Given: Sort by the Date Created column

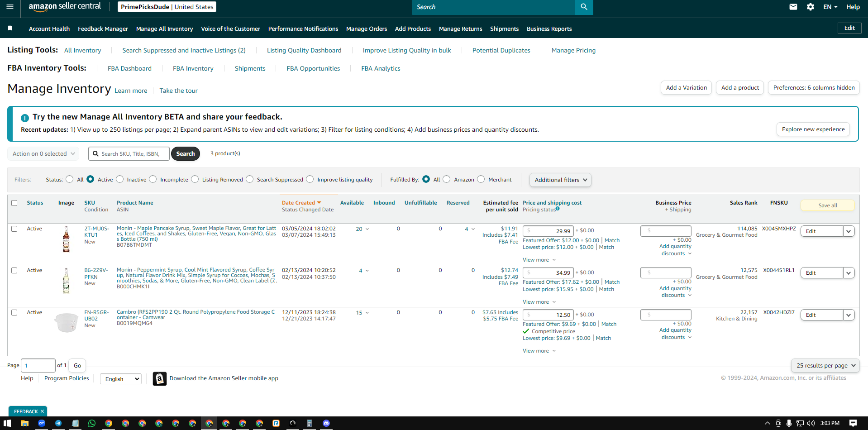Looking at the screenshot, I should point(301,203).
